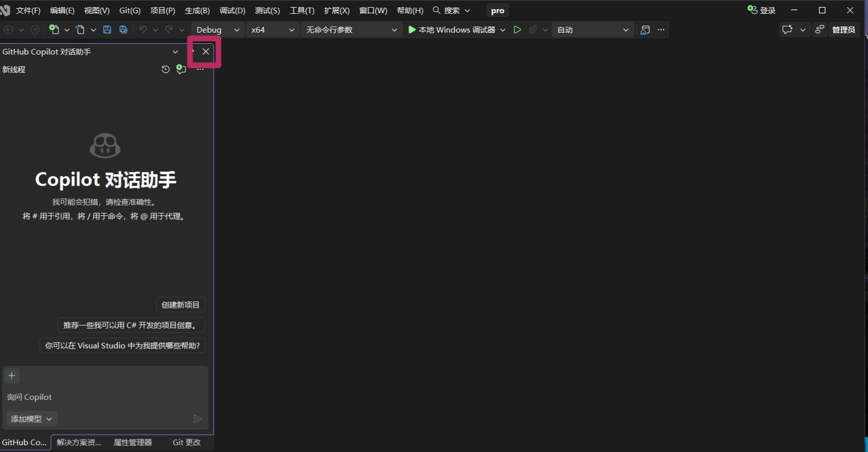Click the navigate backward arrow icon
868x452 pixels.
point(9,30)
